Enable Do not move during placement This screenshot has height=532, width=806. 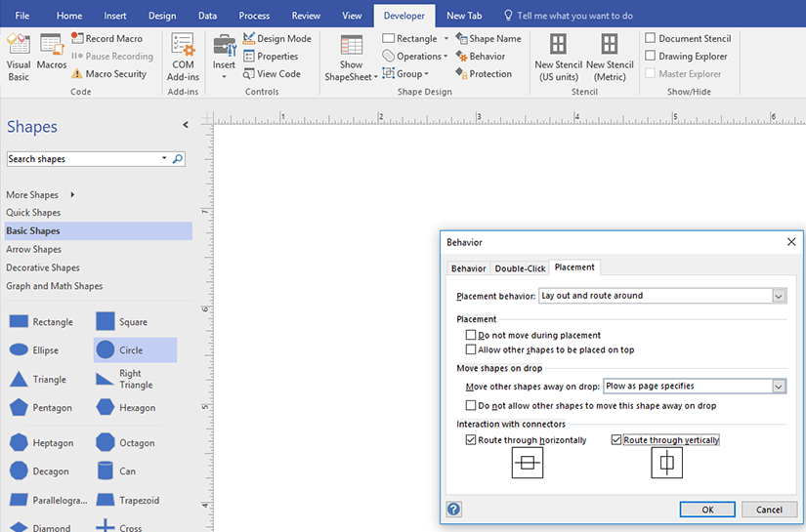tap(471, 335)
